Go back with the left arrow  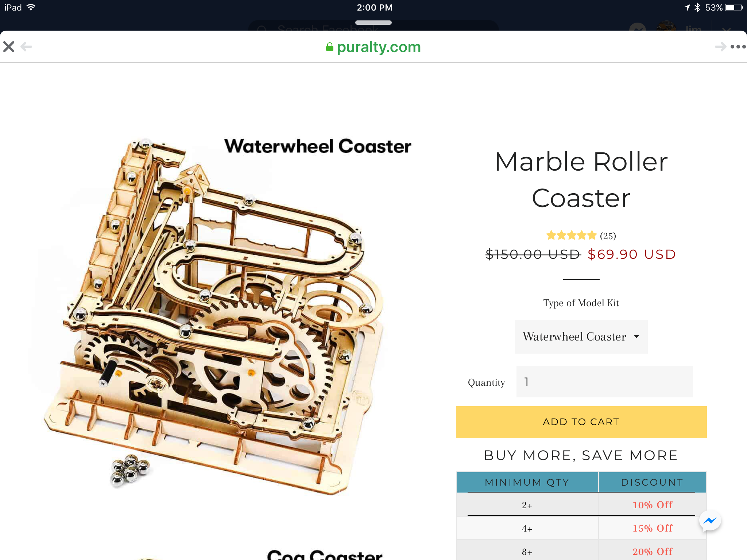pos(26,47)
